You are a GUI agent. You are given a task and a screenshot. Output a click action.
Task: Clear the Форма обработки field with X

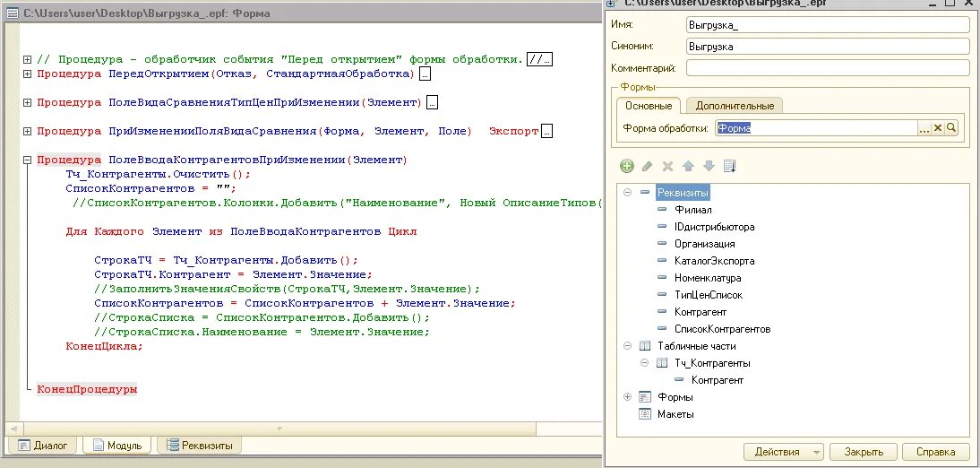click(x=938, y=127)
